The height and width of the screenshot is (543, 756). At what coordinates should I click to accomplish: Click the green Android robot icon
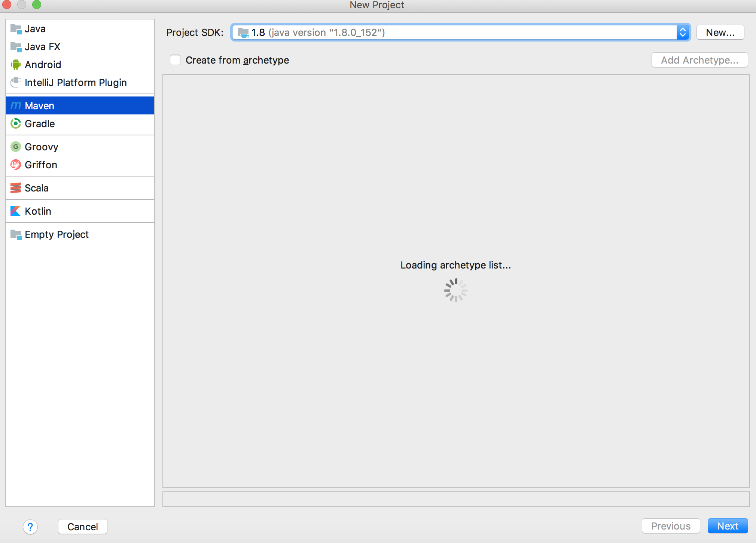[x=16, y=65]
